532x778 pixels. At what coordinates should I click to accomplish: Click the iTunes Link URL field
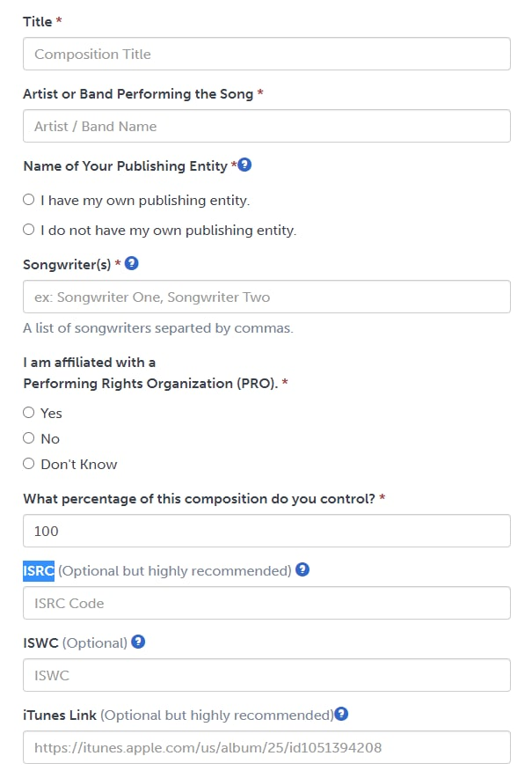click(266, 747)
